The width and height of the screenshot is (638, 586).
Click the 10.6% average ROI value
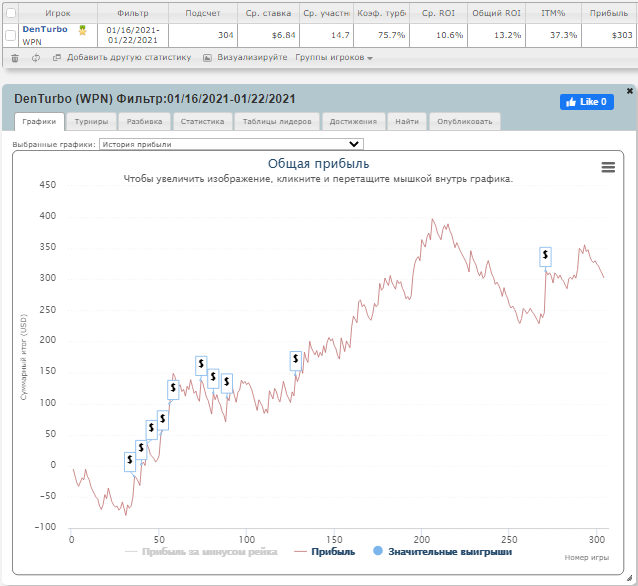pos(450,35)
